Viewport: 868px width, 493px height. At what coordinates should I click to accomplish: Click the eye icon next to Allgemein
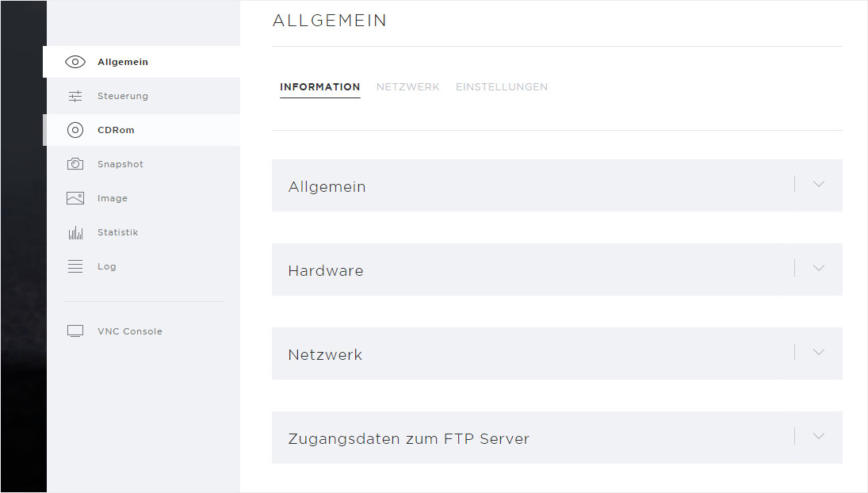(75, 62)
